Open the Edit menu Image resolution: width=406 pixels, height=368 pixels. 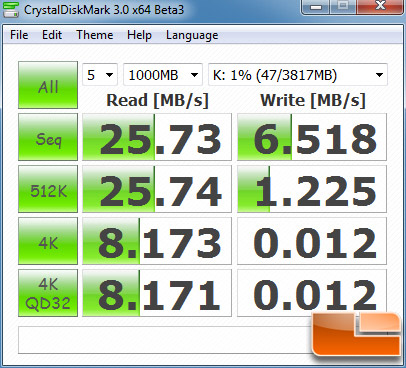(x=52, y=35)
